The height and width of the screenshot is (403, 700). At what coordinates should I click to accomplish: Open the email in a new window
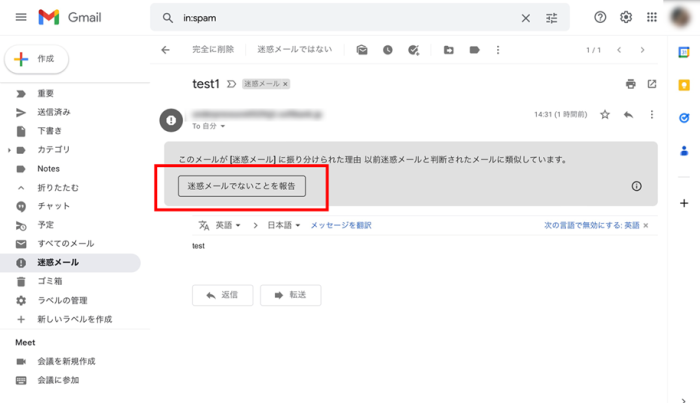click(x=652, y=84)
